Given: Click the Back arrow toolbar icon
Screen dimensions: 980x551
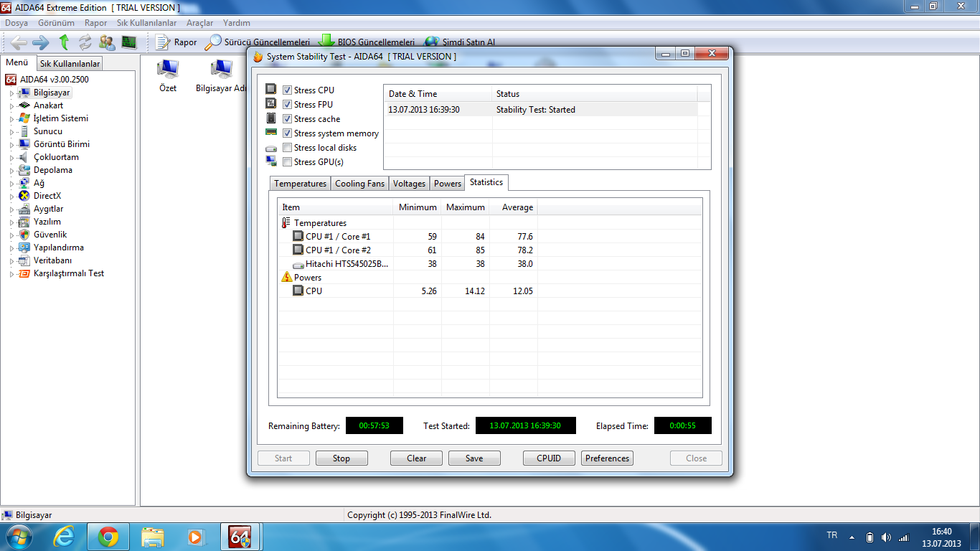Looking at the screenshot, I should [19, 42].
